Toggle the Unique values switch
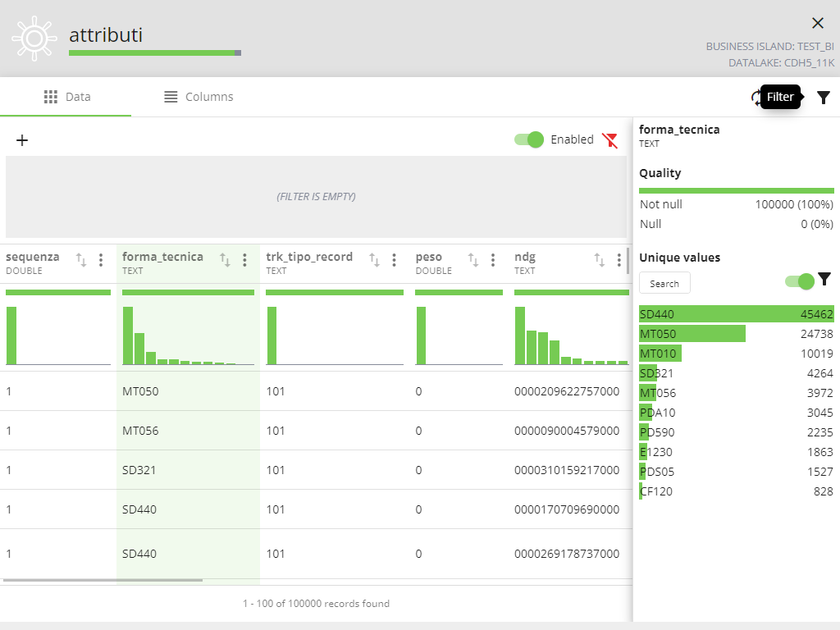The height and width of the screenshot is (630, 840). (x=800, y=281)
